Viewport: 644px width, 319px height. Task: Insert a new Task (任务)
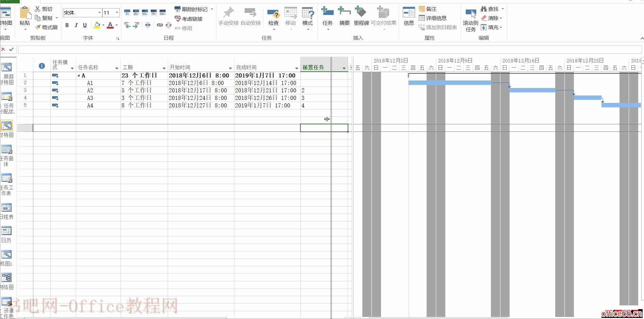[327, 18]
